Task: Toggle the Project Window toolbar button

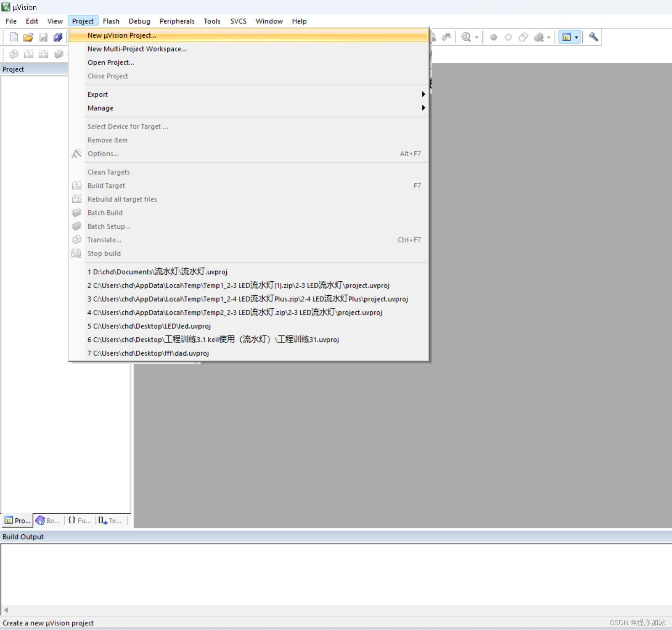Action: click(x=566, y=37)
